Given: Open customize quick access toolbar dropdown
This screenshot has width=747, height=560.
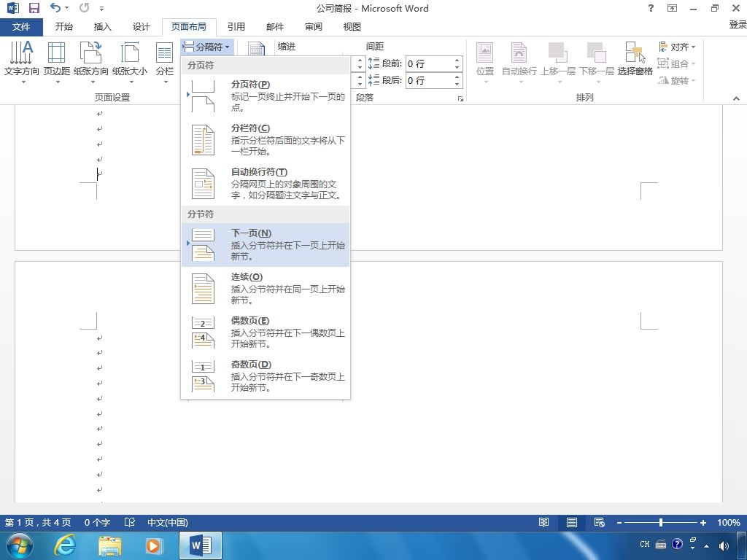Looking at the screenshot, I should tap(101, 8).
